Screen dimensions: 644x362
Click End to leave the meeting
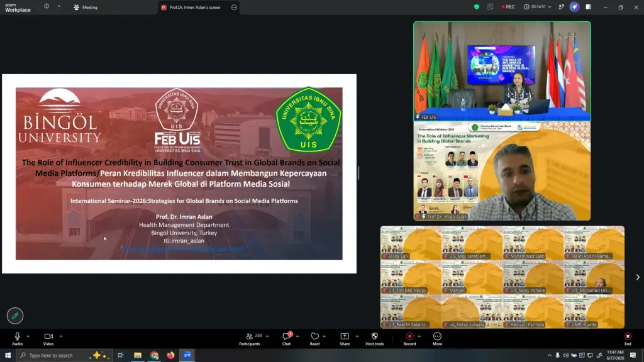(x=628, y=339)
